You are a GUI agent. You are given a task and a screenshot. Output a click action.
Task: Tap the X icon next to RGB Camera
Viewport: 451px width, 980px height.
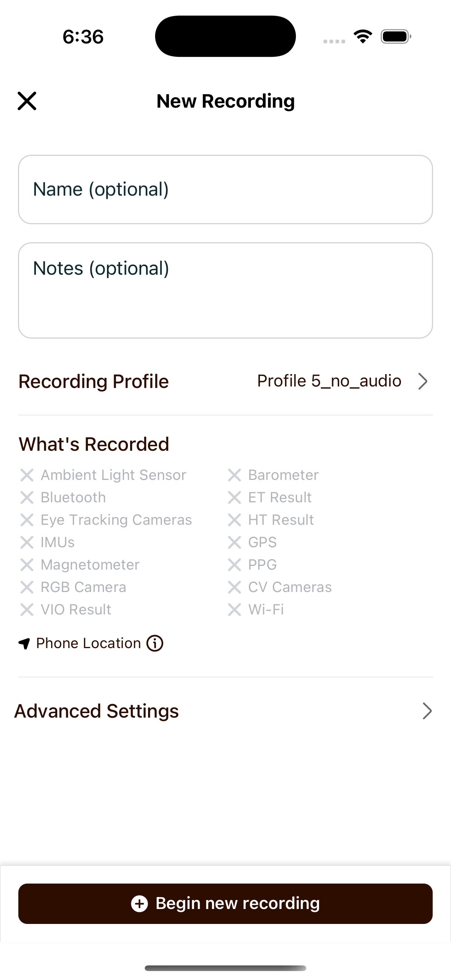point(27,587)
